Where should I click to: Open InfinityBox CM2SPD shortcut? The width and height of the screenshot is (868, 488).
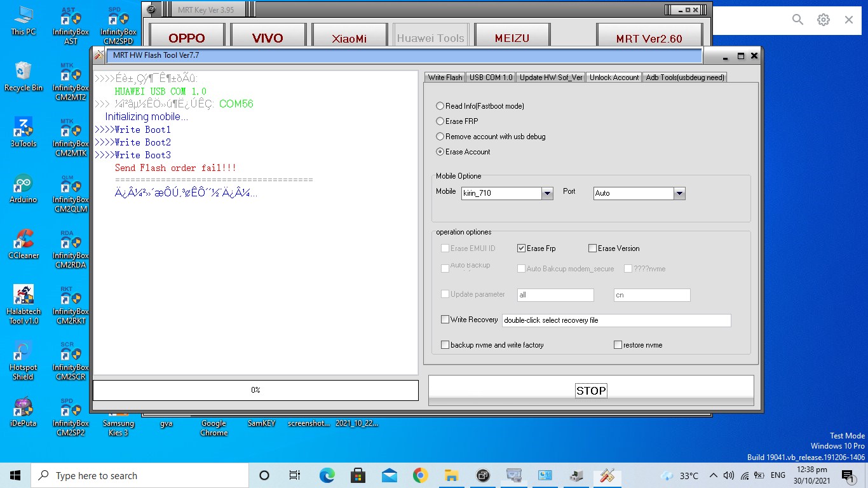118,25
